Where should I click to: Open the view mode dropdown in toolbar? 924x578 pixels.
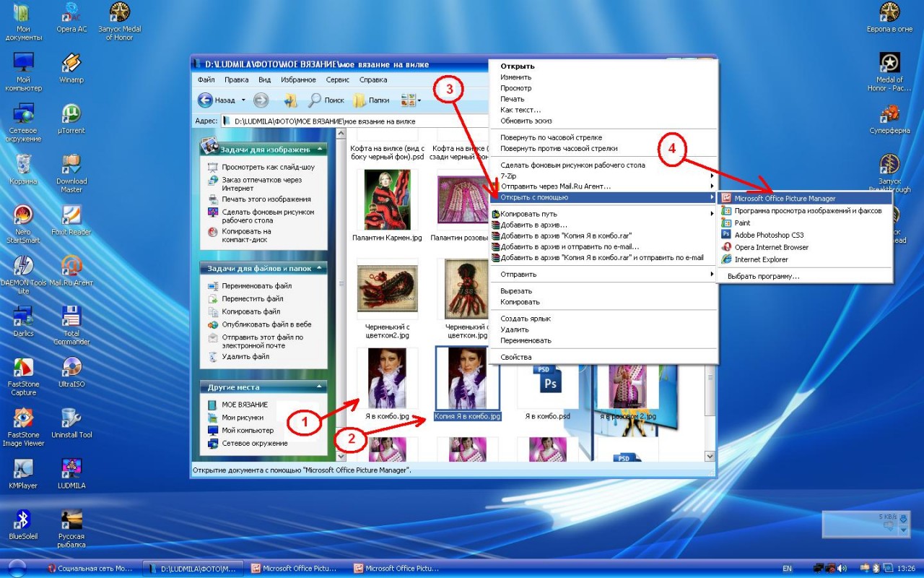pyautogui.click(x=419, y=100)
